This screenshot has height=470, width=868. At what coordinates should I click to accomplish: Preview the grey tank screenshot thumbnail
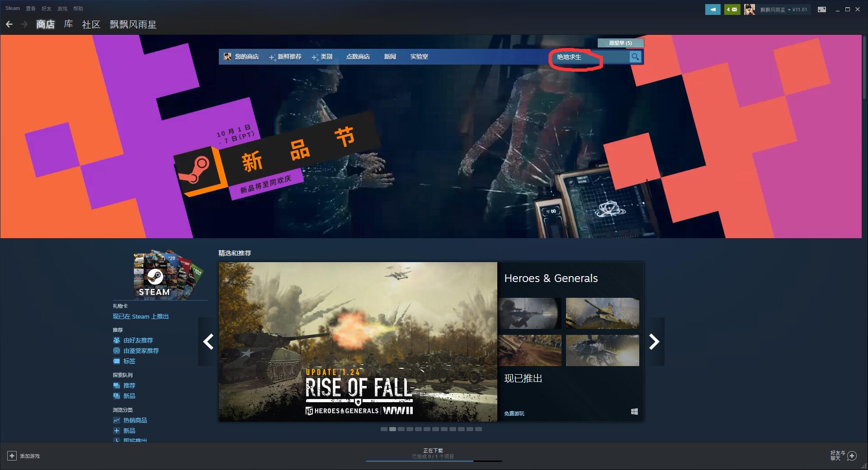(x=602, y=350)
